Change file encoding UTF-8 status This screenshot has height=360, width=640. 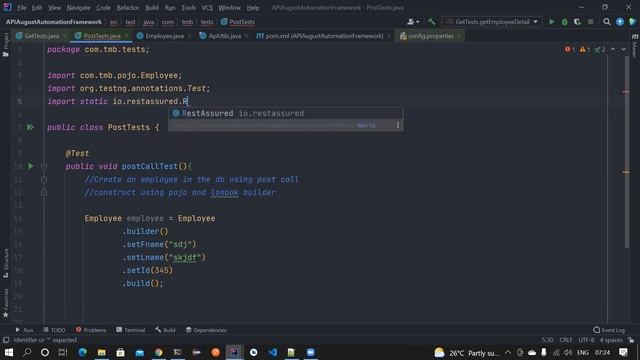point(586,340)
